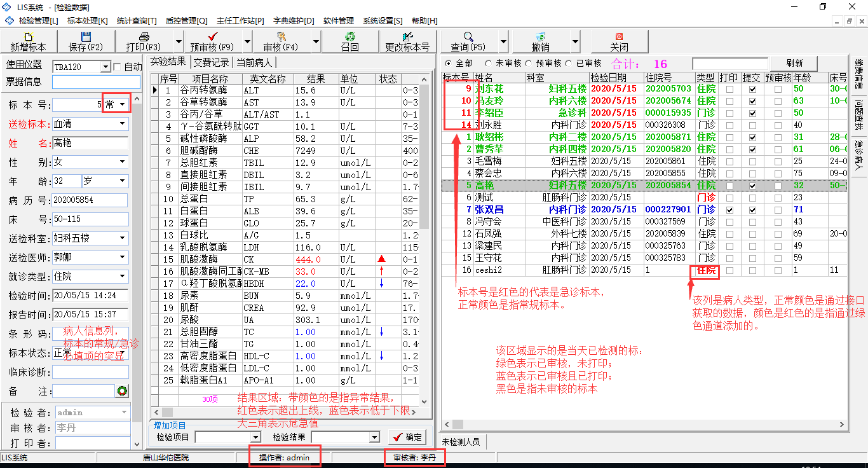Click 更改标本号 change sample number button
The width and height of the screenshot is (868, 468).
(x=407, y=41)
